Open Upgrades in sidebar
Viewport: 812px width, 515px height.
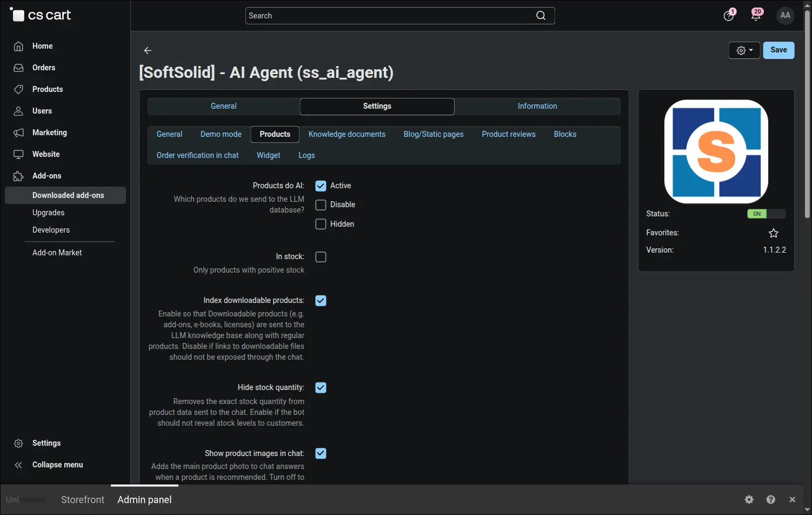pyautogui.click(x=48, y=213)
